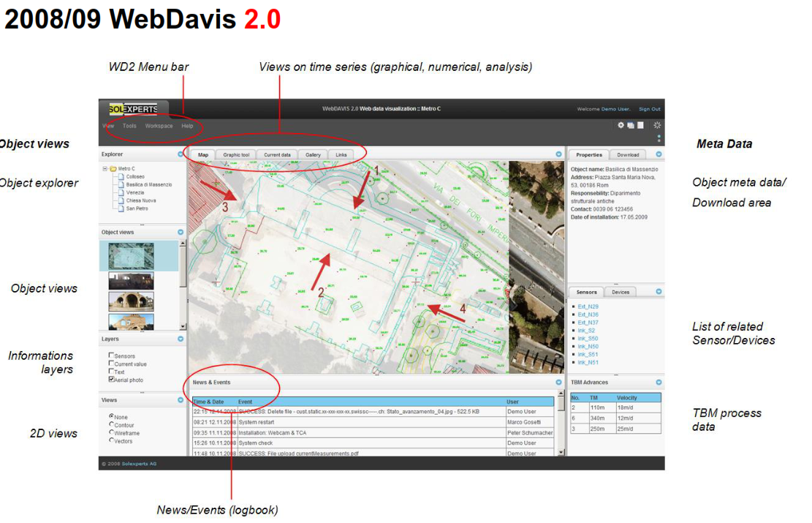
Task: Switch to the Gallery tab
Action: pos(313,154)
